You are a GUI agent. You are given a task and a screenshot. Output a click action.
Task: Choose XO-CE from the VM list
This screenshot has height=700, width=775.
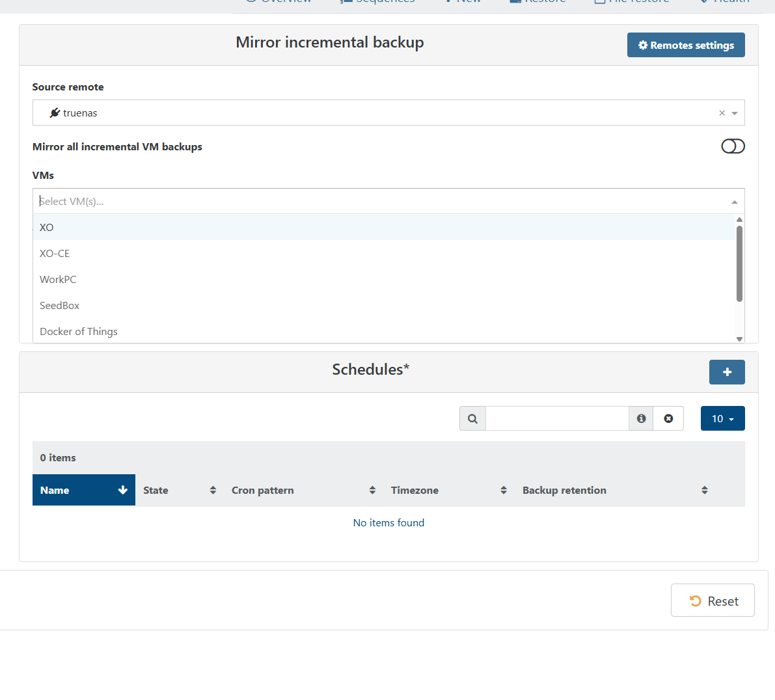(55, 253)
